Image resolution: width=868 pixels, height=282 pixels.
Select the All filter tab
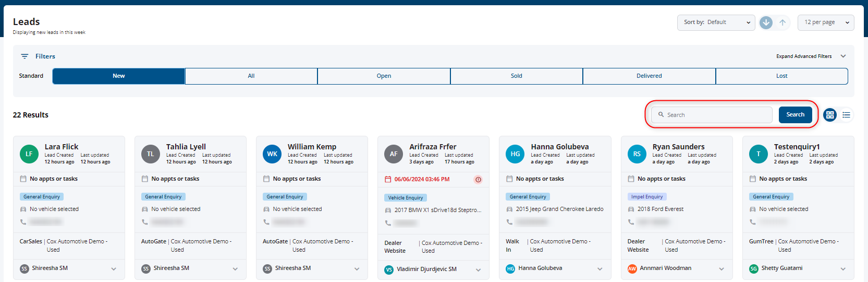(251, 76)
